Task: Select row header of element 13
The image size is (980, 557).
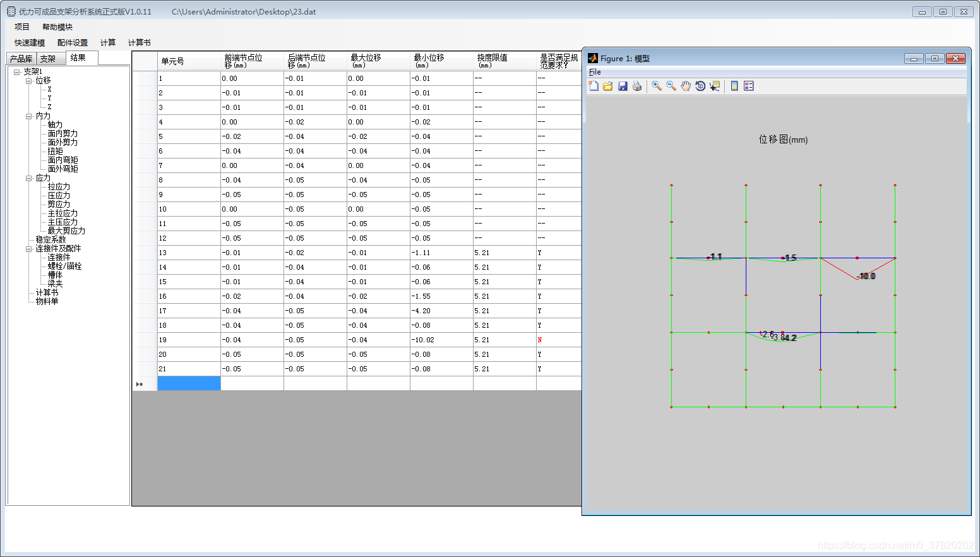Action: pyautogui.click(x=145, y=253)
